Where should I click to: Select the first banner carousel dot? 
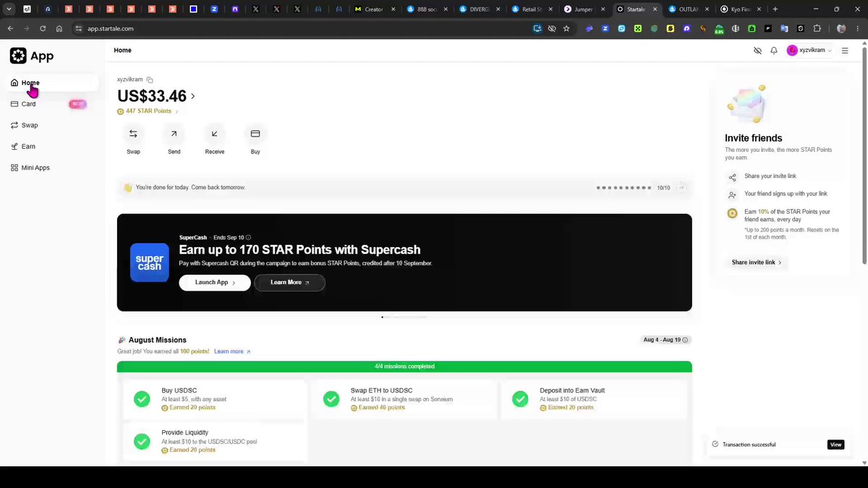coord(382,317)
